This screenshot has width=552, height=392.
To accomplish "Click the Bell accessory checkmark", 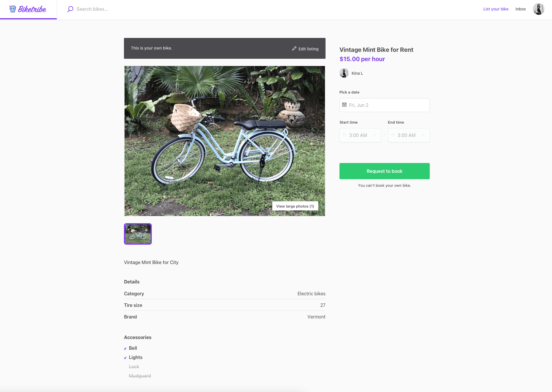I will click(125, 349).
